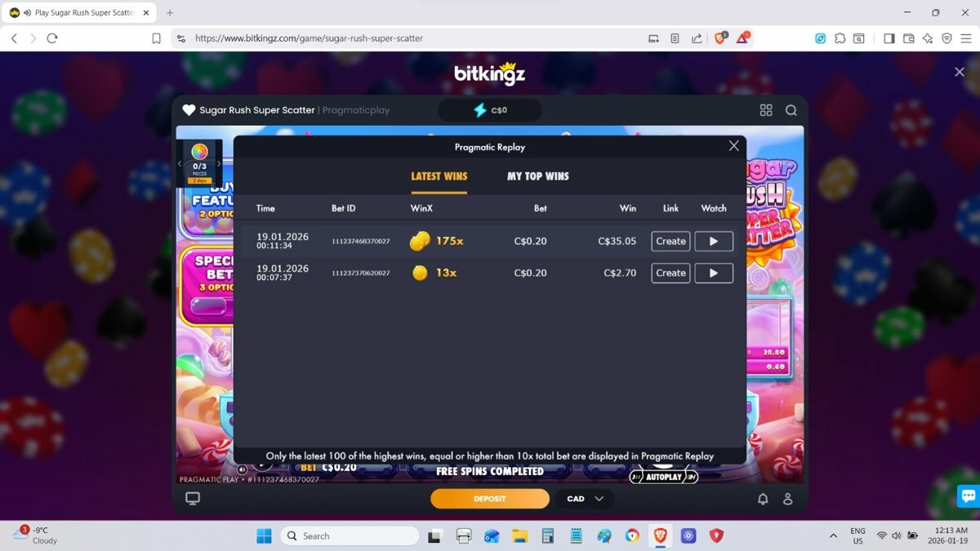Screen dimensions: 980x551
Task: Open notifications bell icon
Action: (763, 499)
